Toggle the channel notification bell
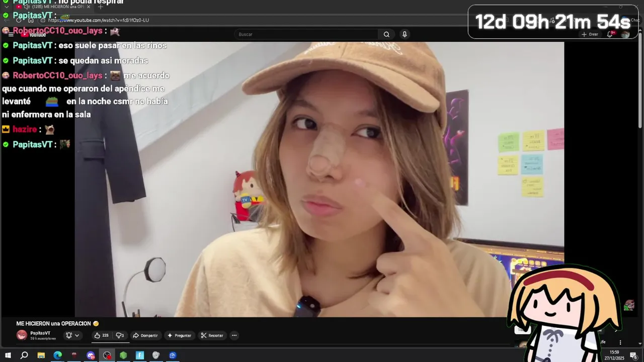The height and width of the screenshot is (362, 644). pyautogui.click(x=69, y=335)
